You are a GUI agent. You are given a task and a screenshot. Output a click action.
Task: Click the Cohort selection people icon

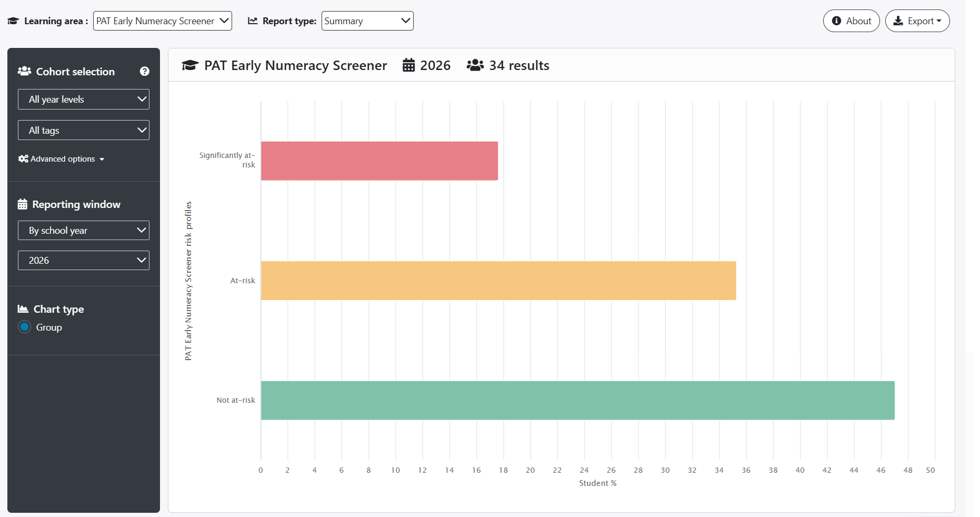(x=24, y=71)
